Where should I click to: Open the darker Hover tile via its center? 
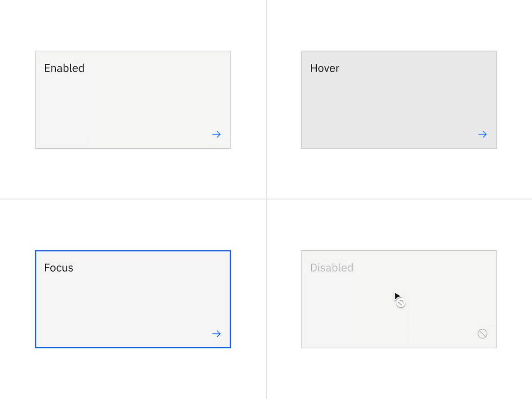[399, 100]
